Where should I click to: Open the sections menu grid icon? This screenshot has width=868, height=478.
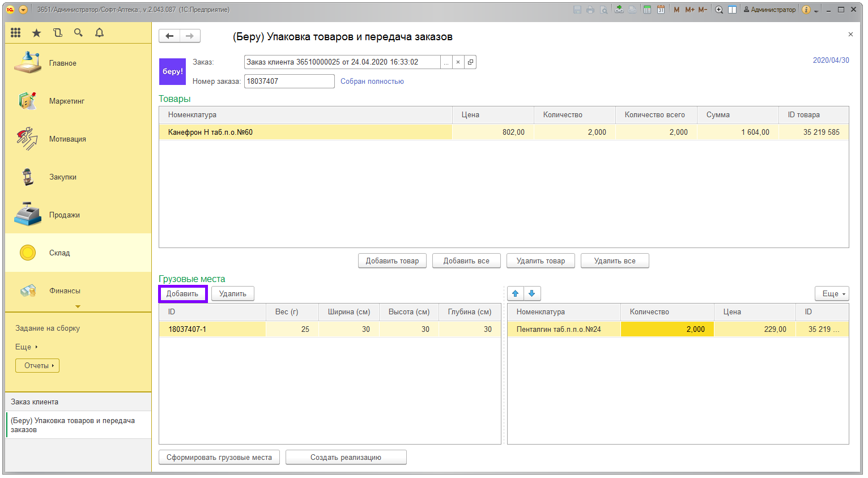point(16,33)
